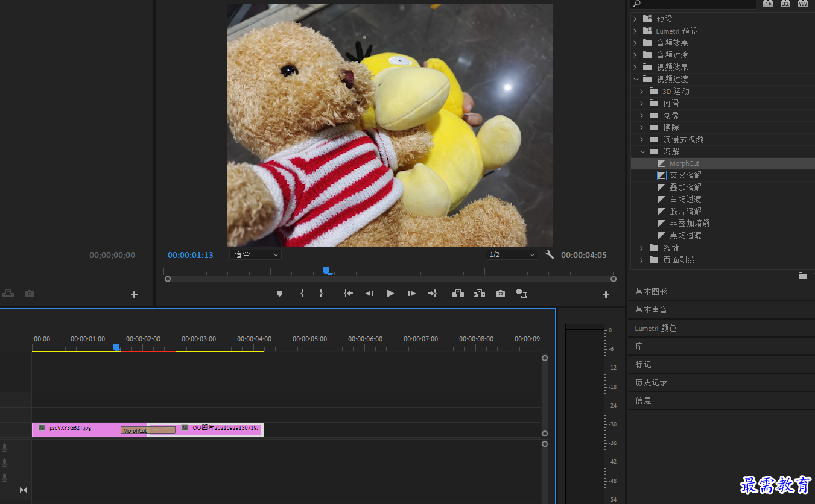
Task: Expand the Lumetri 预设 folder chevron
Action: click(x=635, y=31)
